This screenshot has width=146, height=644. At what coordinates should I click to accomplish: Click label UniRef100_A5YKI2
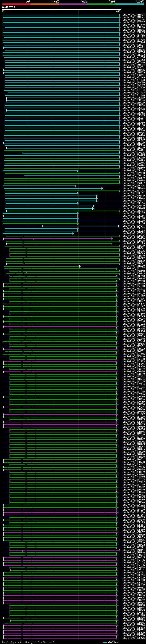pyautogui.click(x=134, y=233)
